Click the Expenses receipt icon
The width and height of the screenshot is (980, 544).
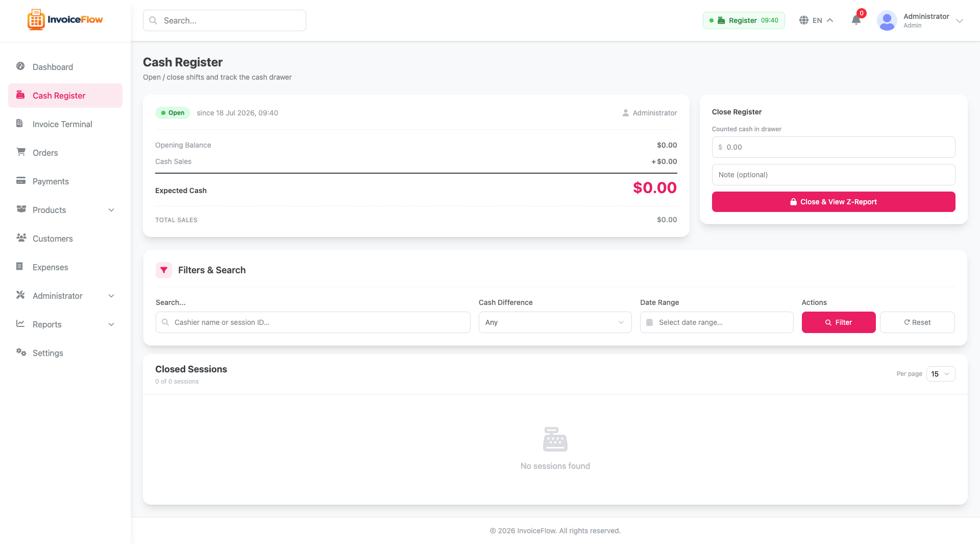[x=19, y=266]
